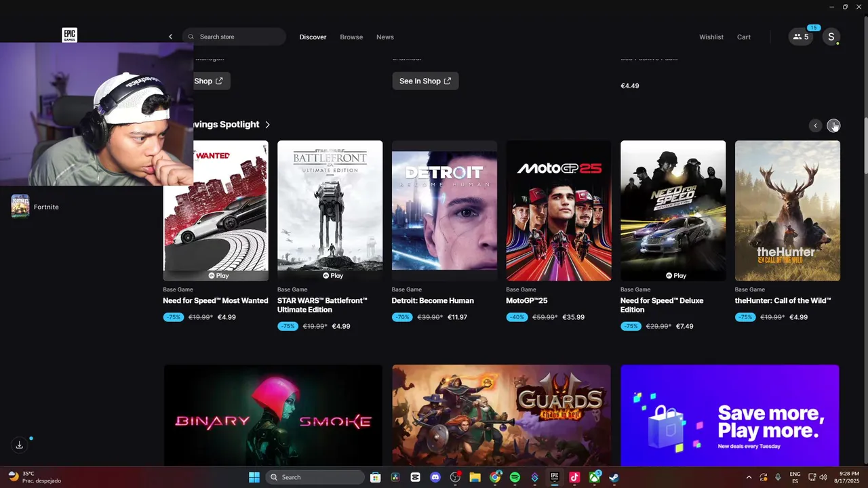Click theHunter: Call of the Wild title
The image size is (868, 488).
pos(783,301)
